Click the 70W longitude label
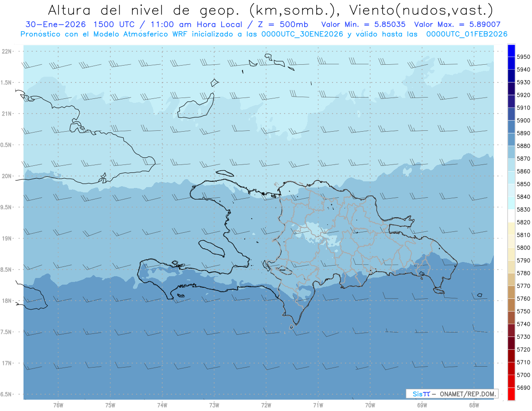 pos(370,405)
